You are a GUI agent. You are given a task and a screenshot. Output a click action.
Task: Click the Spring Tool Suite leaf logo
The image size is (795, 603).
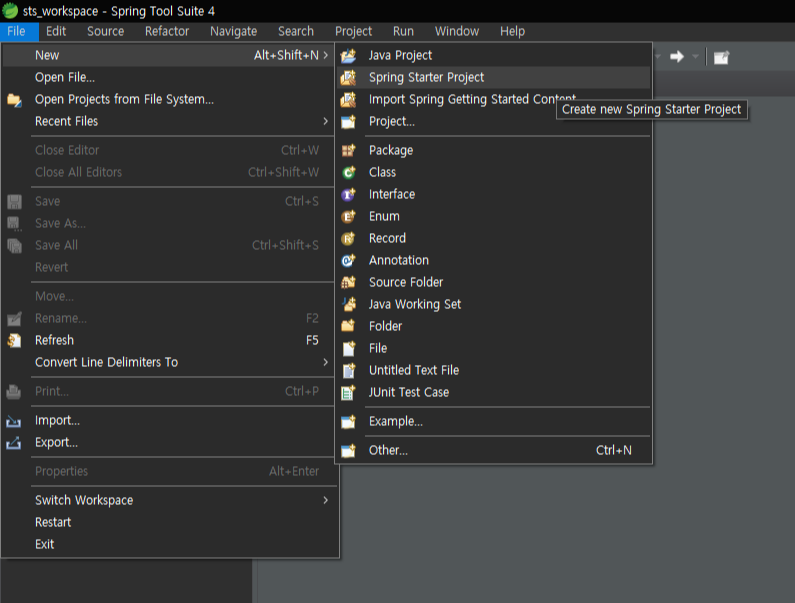10,10
